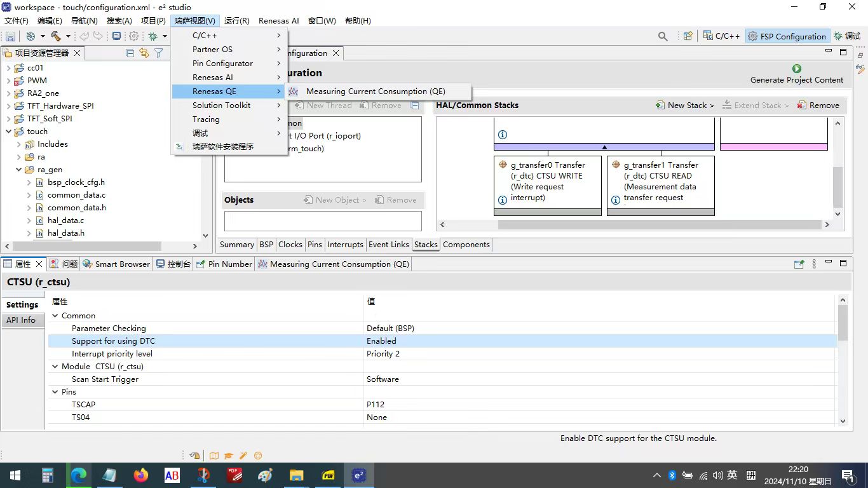Switch to the Clocks tab

click(x=290, y=245)
